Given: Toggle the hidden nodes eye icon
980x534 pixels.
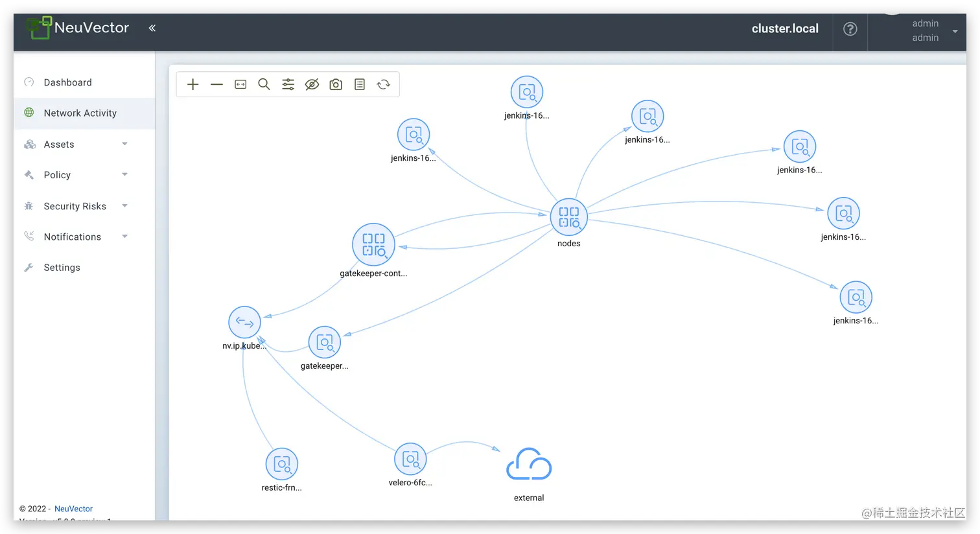Looking at the screenshot, I should pos(312,84).
